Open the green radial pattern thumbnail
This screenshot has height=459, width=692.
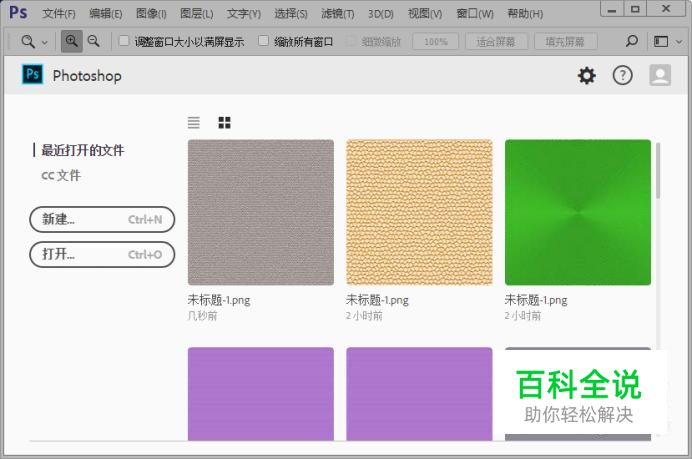coord(577,212)
